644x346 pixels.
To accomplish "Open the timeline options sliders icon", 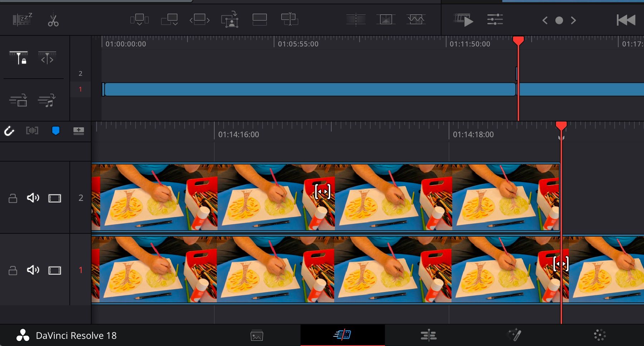I will tap(495, 20).
